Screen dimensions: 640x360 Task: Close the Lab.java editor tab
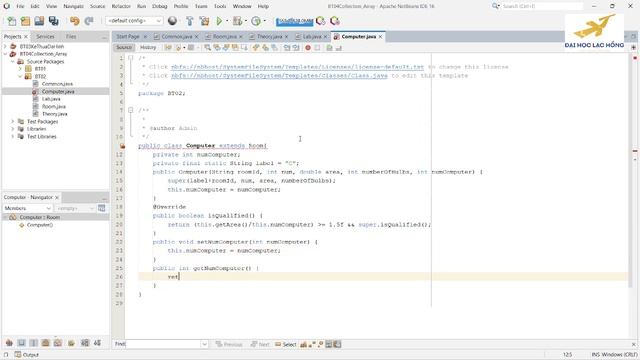pos(326,37)
